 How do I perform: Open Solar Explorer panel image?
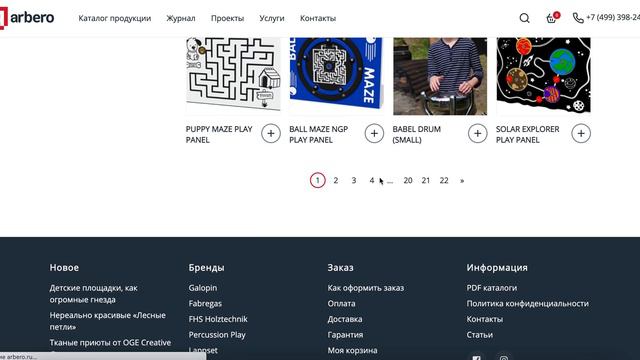coord(543,76)
